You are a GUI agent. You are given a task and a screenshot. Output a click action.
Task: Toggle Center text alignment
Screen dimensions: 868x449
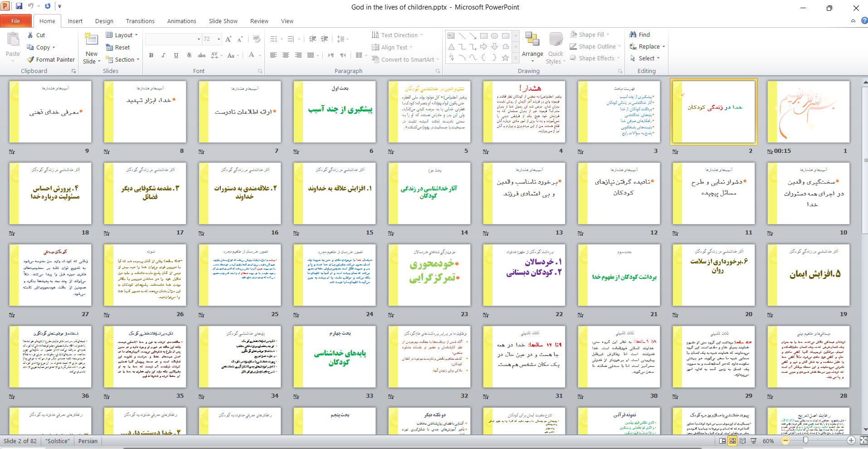[286, 55]
